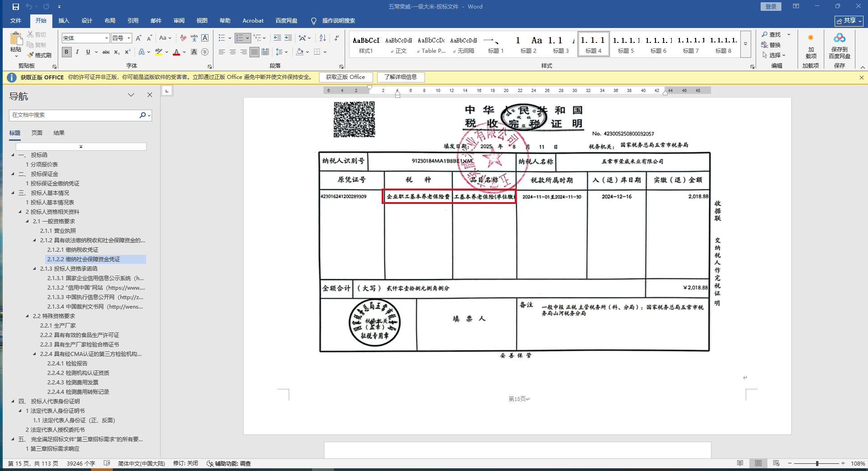Screen dimensions: 868x471
Task: Click the 了解详细信息 button
Action: click(x=401, y=77)
